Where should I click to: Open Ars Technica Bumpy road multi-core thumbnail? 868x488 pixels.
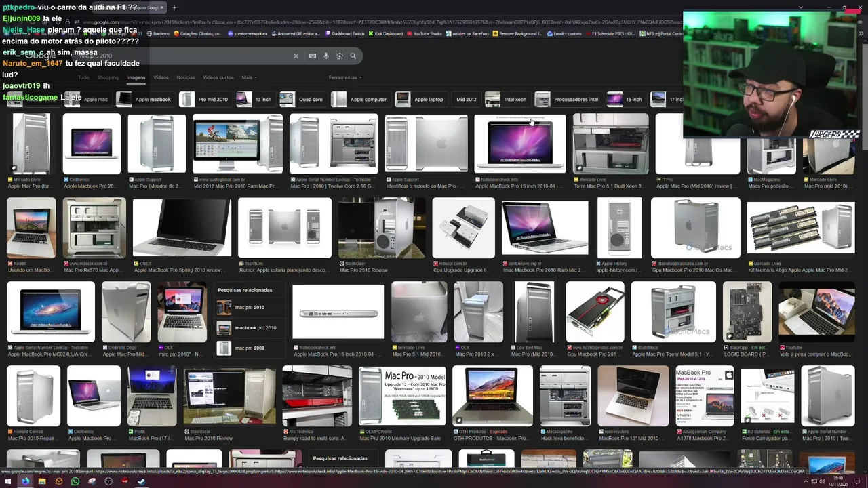317,396
